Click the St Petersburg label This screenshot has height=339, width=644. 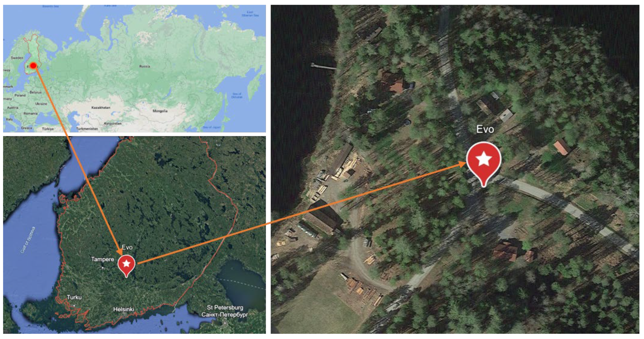coord(225,308)
